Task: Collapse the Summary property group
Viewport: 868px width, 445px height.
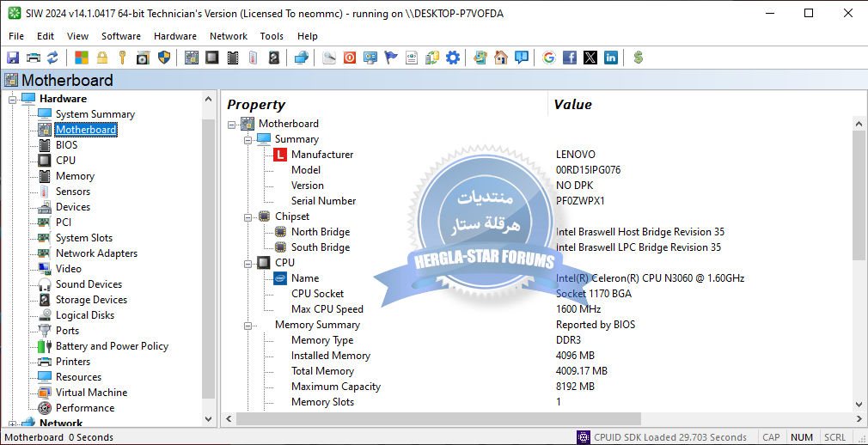Action: [x=248, y=139]
